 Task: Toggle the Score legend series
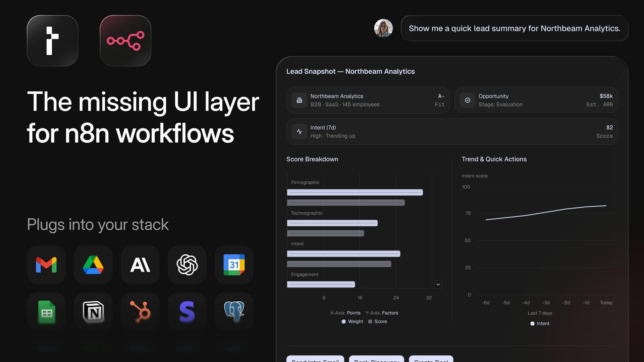[x=378, y=321]
